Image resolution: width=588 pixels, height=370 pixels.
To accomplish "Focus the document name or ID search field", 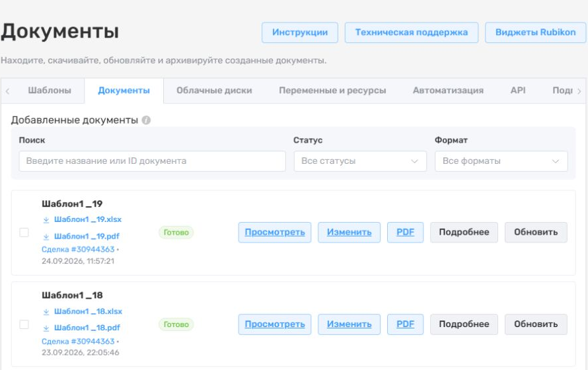I will click(x=152, y=161).
